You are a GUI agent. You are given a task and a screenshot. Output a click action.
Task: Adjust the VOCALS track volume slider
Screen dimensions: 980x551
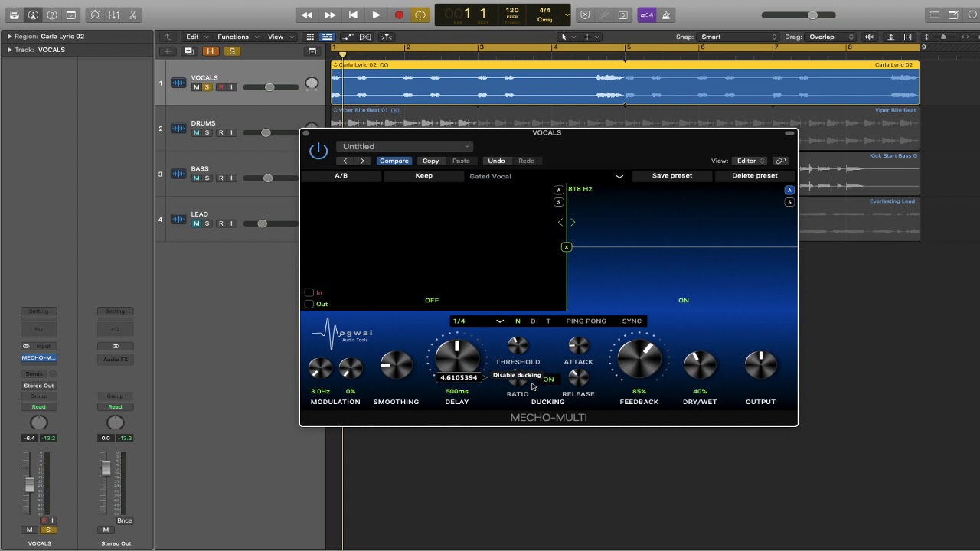[x=269, y=87]
